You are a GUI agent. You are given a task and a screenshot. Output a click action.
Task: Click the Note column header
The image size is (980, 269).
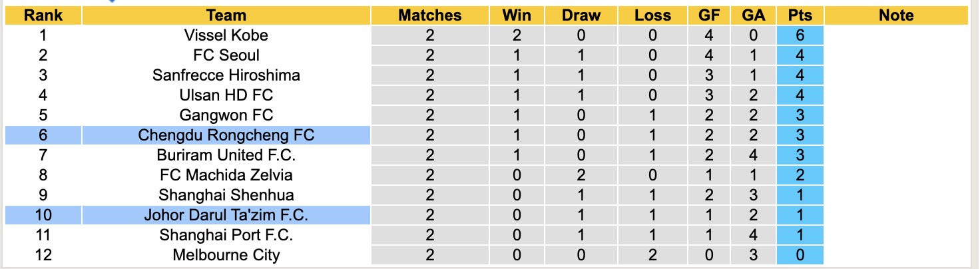pos(896,15)
